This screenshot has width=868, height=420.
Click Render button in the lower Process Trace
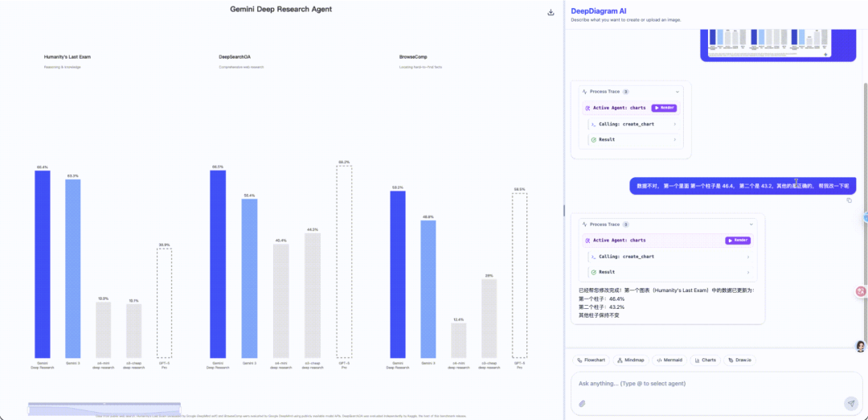738,240
